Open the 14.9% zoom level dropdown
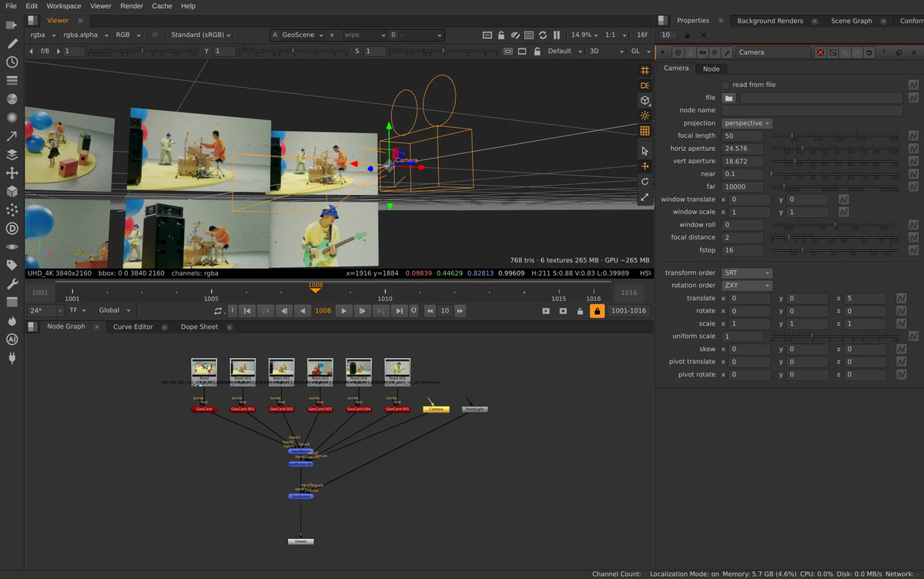 tap(584, 35)
